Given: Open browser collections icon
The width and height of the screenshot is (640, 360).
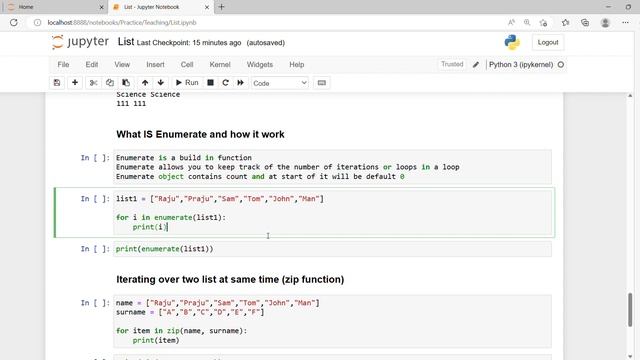Looking at the screenshot, I should [585, 22].
